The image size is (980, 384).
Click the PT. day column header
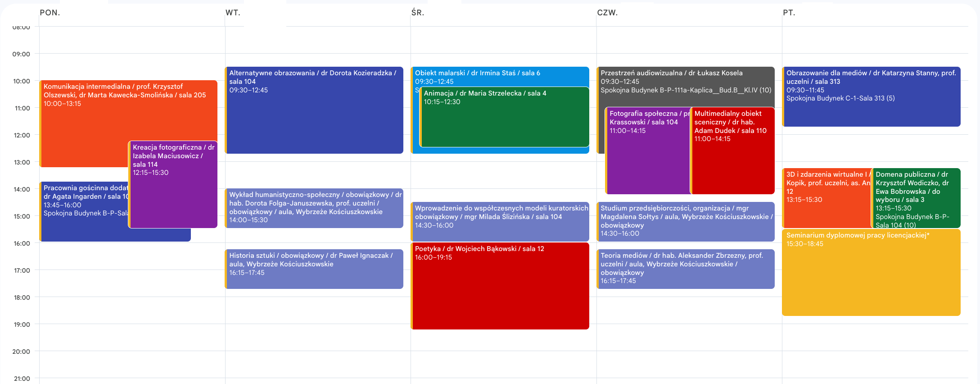tap(789, 13)
